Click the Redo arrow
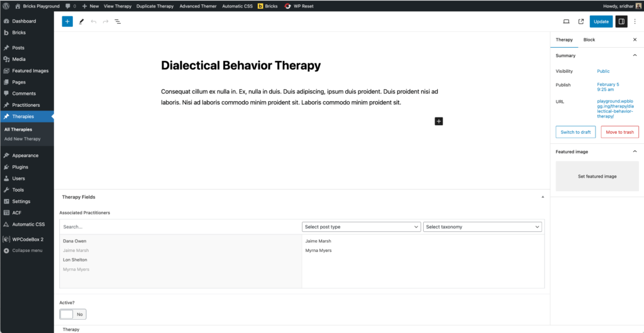 (106, 22)
